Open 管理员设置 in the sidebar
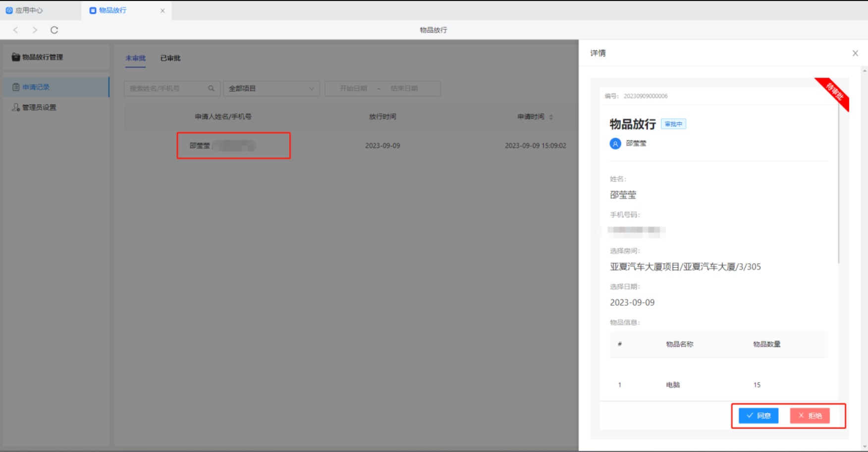 pos(39,108)
